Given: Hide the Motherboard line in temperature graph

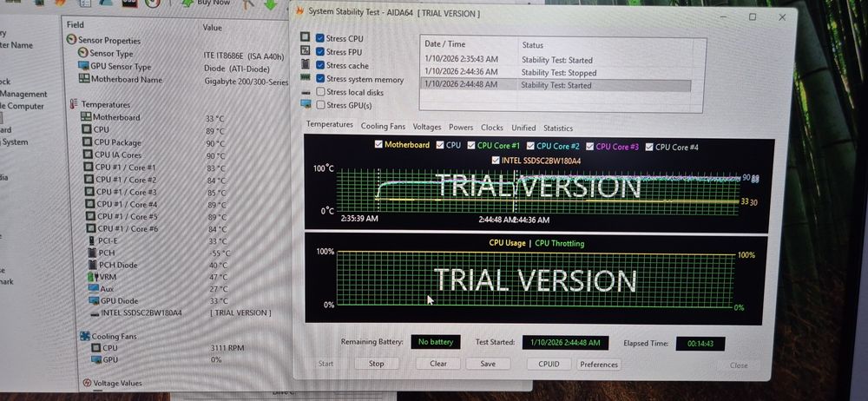Looking at the screenshot, I should coord(378,144).
